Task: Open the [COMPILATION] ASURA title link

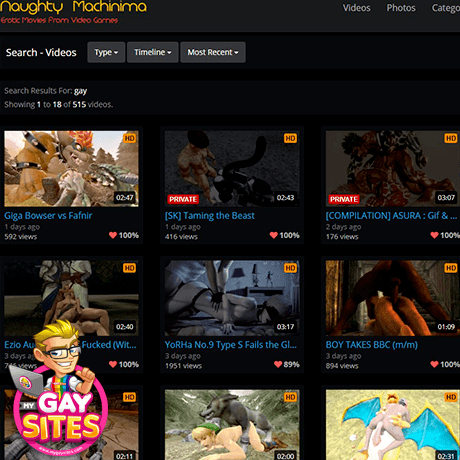Action: [391, 216]
